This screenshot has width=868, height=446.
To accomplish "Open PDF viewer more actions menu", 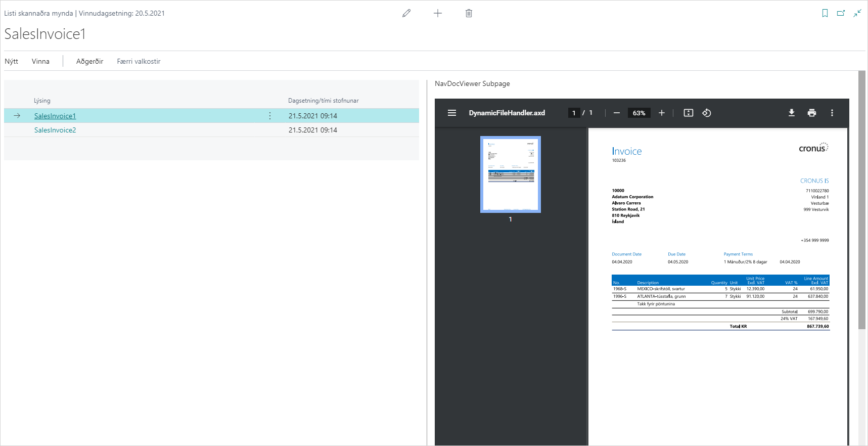I will point(832,113).
